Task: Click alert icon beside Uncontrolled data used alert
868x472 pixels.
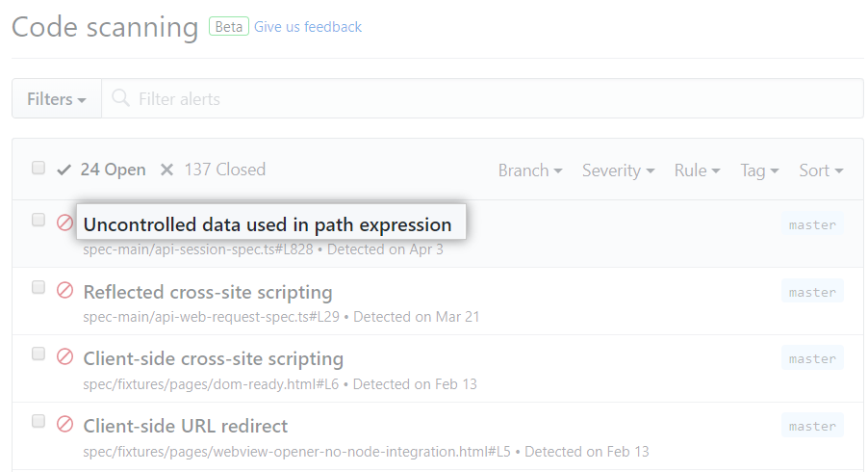Action: tap(65, 223)
